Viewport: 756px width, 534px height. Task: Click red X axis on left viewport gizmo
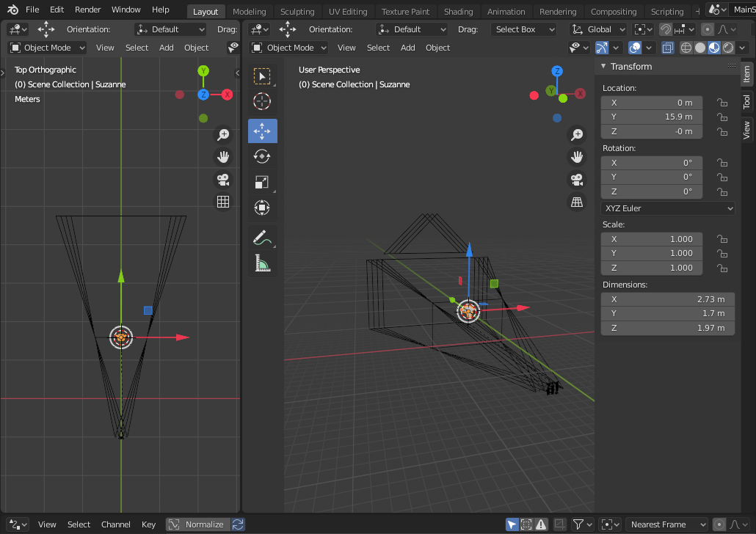(x=227, y=95)
